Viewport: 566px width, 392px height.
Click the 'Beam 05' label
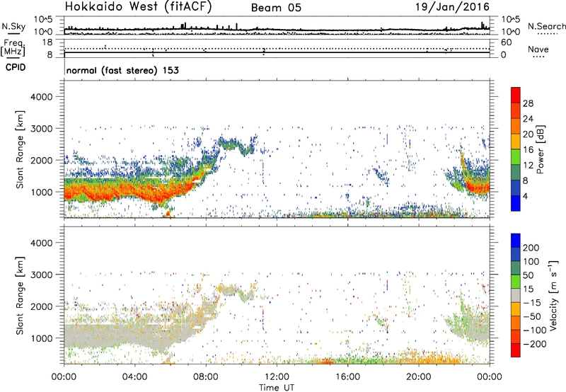click(x=276, y=8)
